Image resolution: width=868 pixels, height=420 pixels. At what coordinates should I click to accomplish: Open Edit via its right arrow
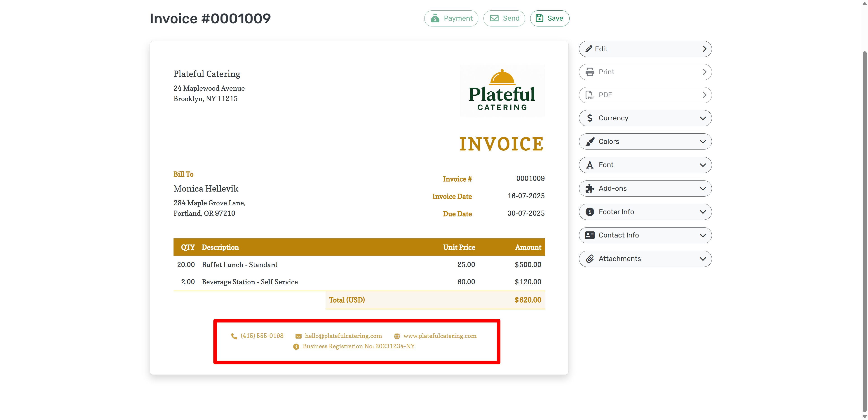pyautogui.click(x=704, y=49)
